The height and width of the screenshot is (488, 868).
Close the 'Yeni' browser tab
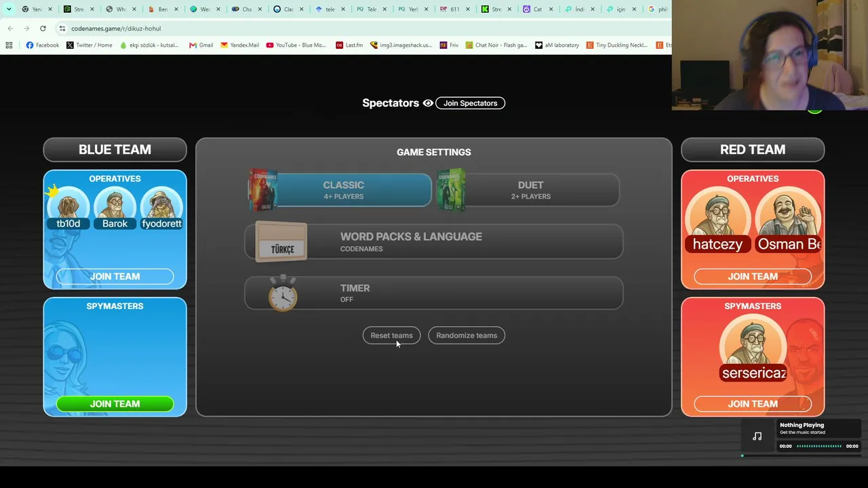pos(50,9)
